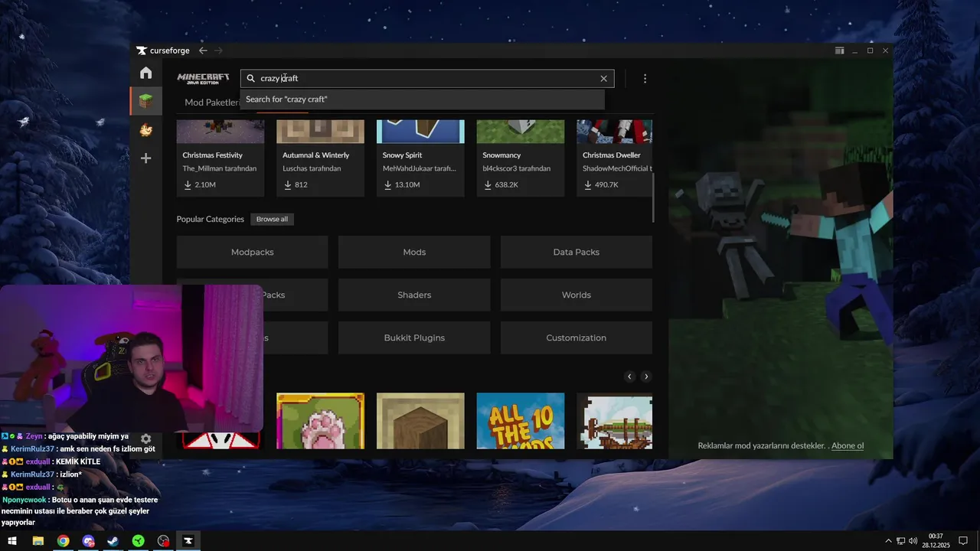
Task: Click the "Popular Categories" heading
Action: pos(210,219)
